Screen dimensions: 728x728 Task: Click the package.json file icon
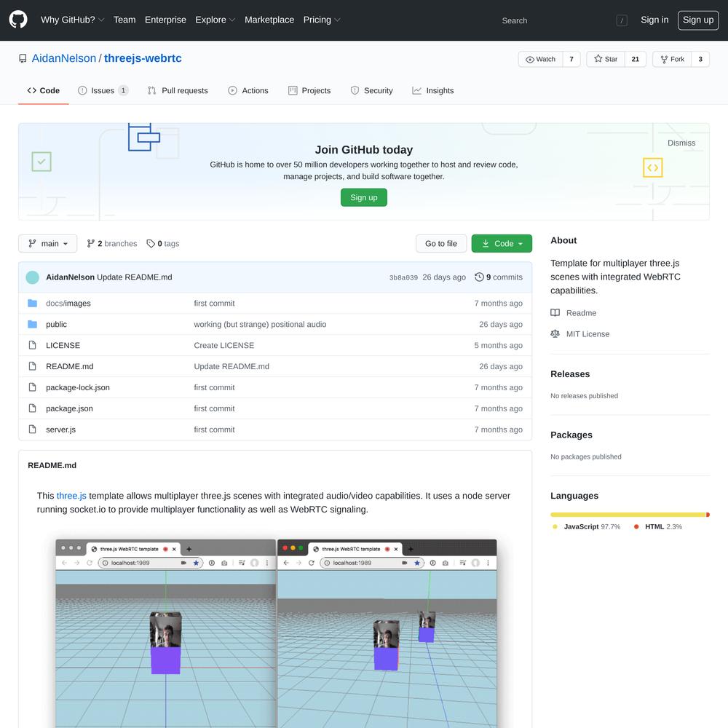33,408
